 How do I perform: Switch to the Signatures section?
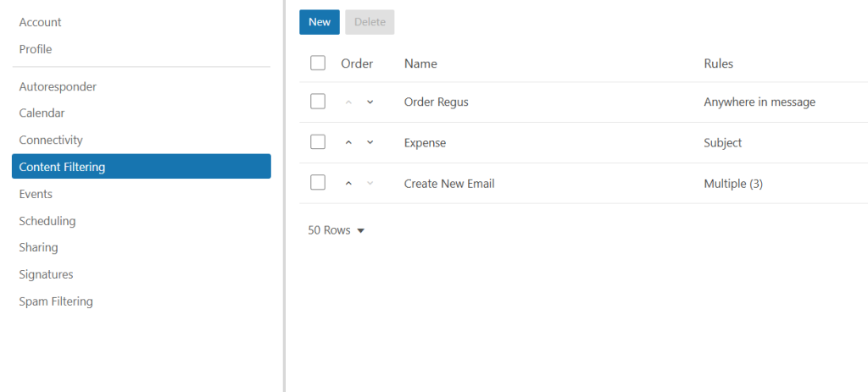click(x=46, y=274)
